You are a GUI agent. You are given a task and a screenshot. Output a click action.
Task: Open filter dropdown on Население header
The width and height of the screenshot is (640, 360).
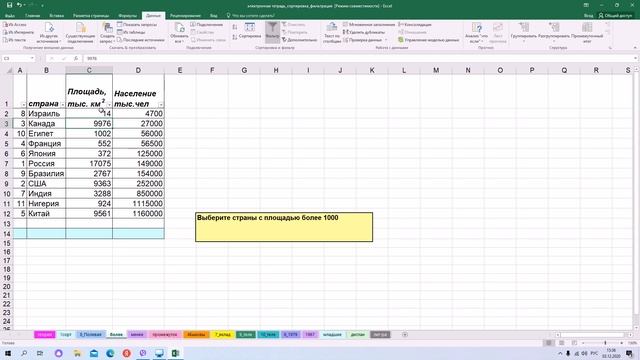[161, 105]
